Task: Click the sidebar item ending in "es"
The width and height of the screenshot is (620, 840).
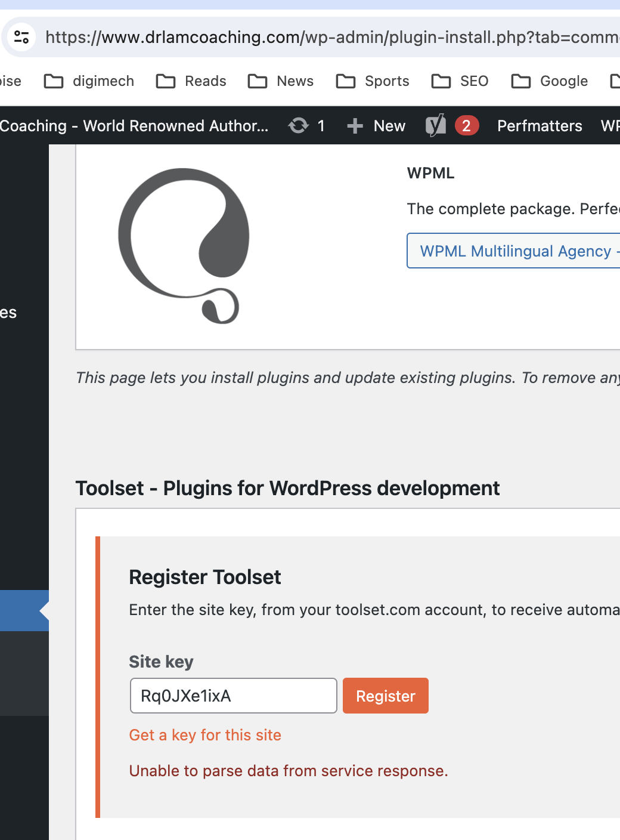Action: click(x=10, y=313)
